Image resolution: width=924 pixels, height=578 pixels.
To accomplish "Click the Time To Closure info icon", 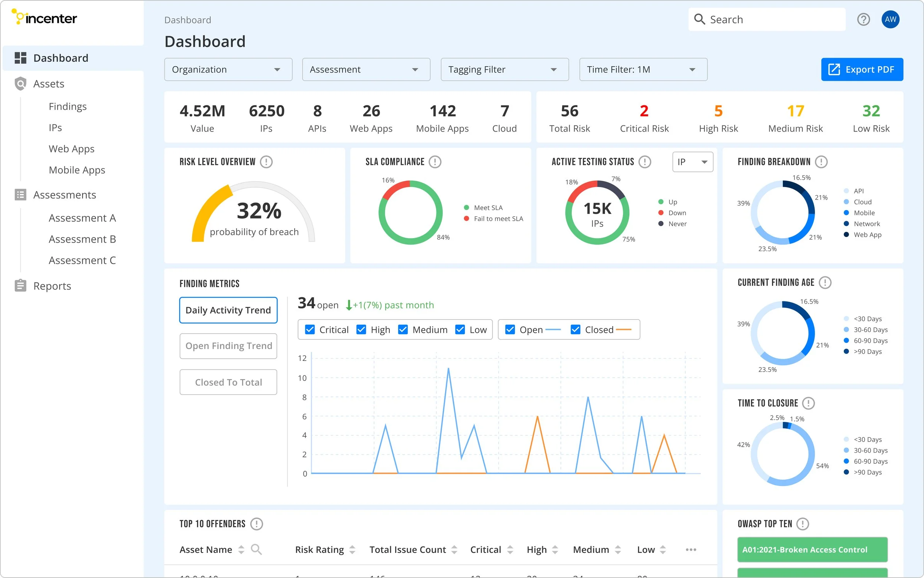I will click(x=808, y=403).
